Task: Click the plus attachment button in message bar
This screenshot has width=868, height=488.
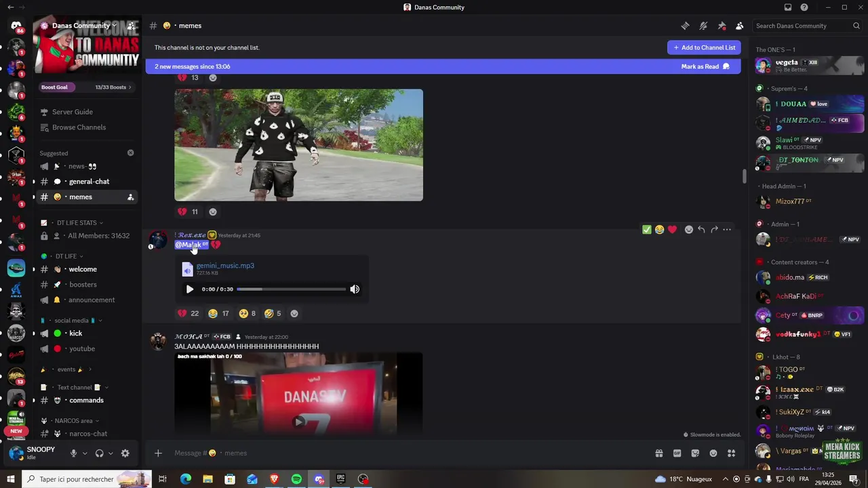Action: (x=158, y=453)
